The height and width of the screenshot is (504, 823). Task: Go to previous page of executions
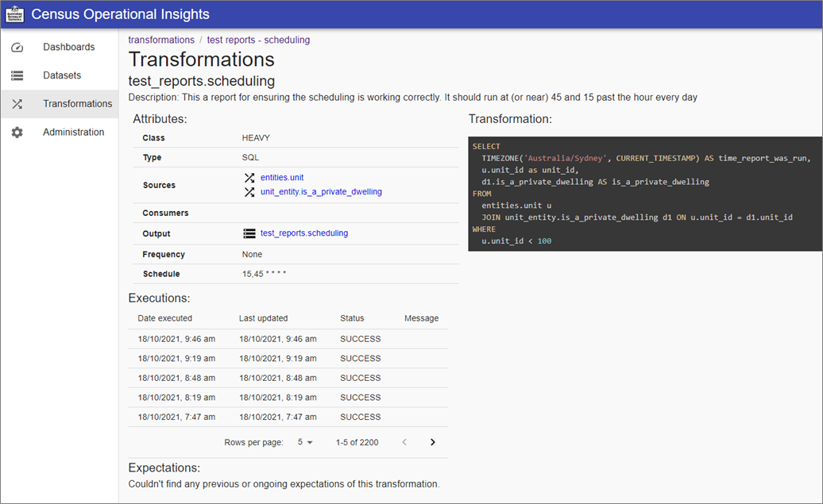(x=404, y=442)
